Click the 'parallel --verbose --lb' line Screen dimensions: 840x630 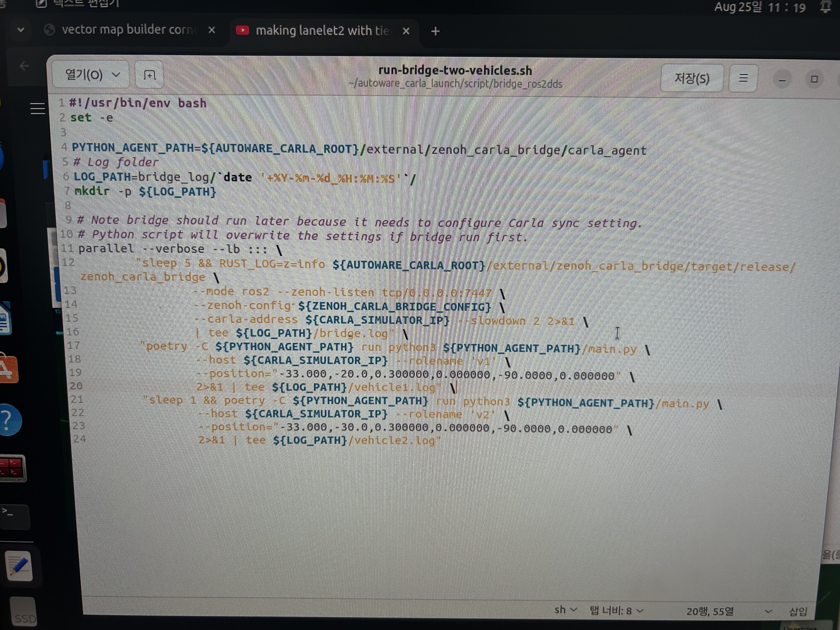[x=180, y=249]
